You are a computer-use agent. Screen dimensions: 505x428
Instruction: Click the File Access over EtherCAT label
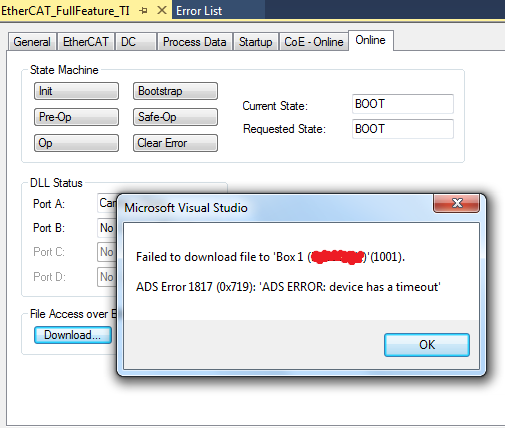73,314
